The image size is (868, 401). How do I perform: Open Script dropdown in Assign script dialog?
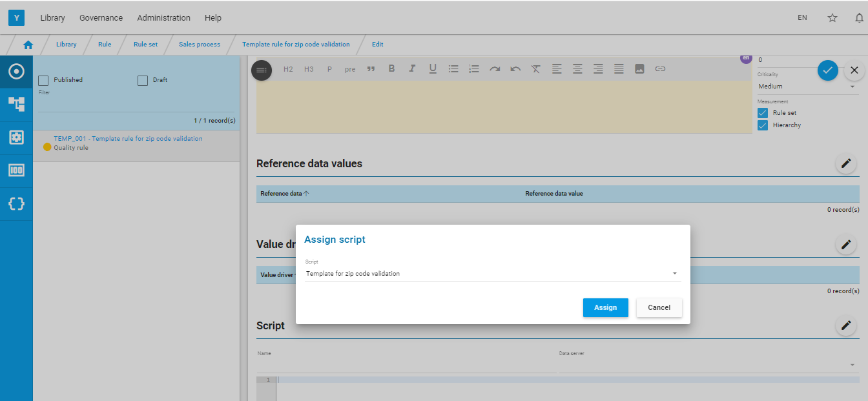(x=493, y=274)
